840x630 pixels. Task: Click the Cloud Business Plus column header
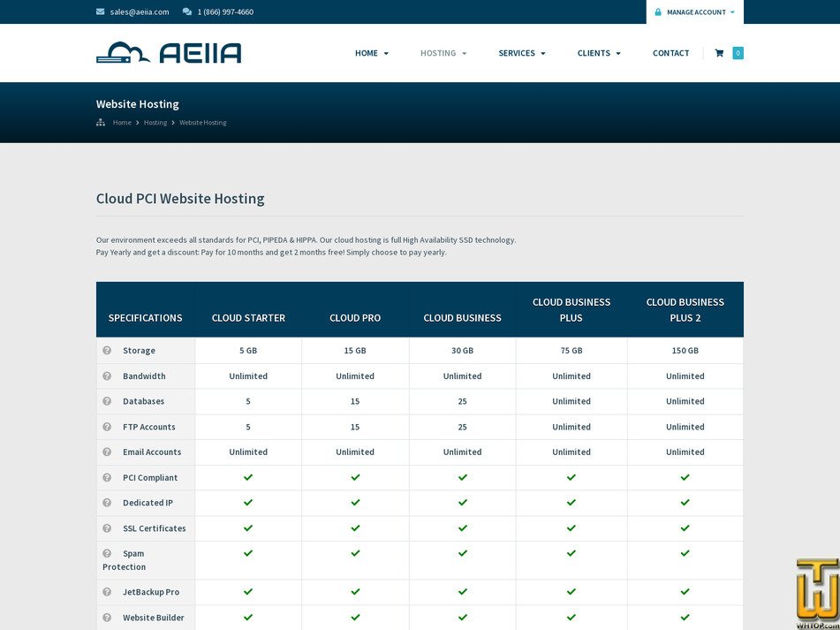(x=571, y=309)
